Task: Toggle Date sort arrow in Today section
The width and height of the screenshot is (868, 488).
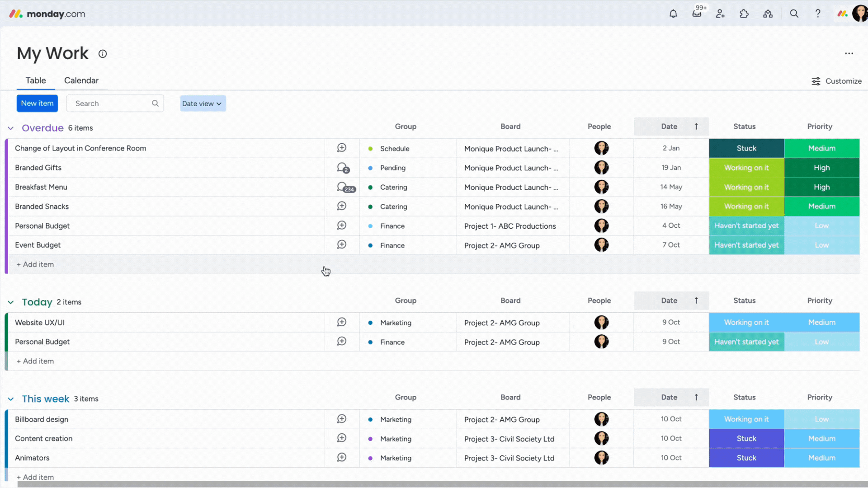Action: click(696, 300)
